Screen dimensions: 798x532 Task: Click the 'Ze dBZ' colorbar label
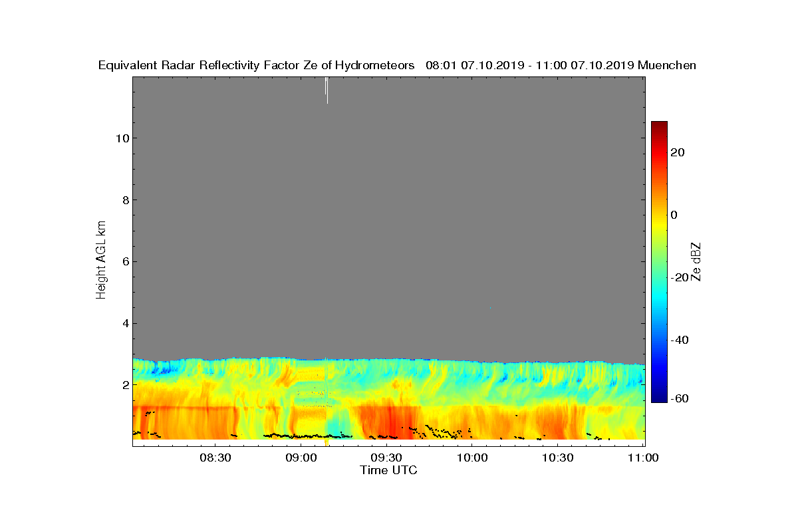(696, 261)
